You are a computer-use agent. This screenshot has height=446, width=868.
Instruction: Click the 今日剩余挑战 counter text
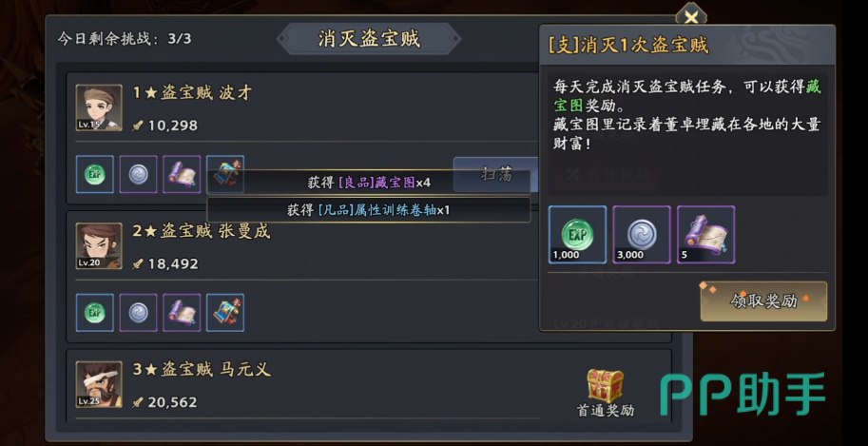(x=125, y=39)
